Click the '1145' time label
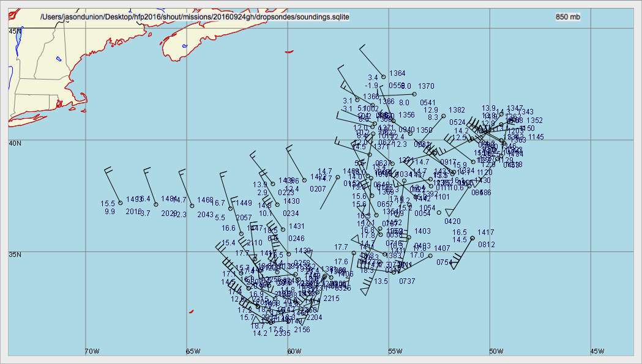This screenshot has height=364, width=642. (536, 137)
